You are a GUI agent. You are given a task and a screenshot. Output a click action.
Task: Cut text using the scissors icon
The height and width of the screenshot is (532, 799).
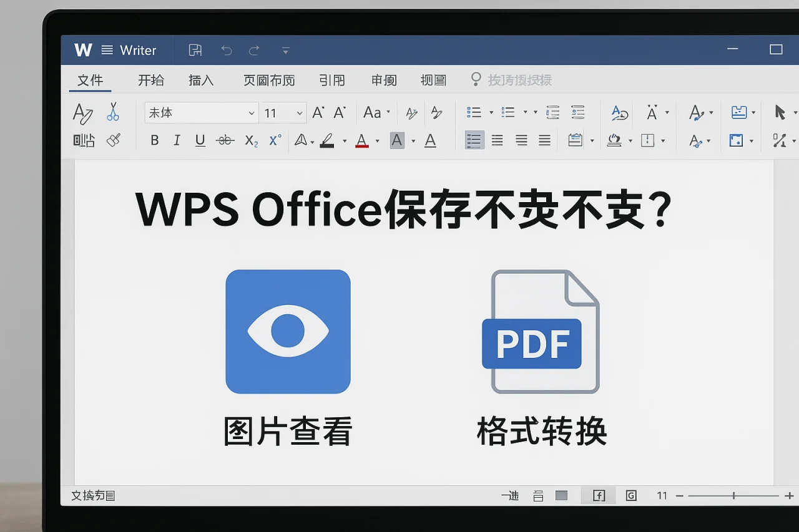(x=114, y=113)
